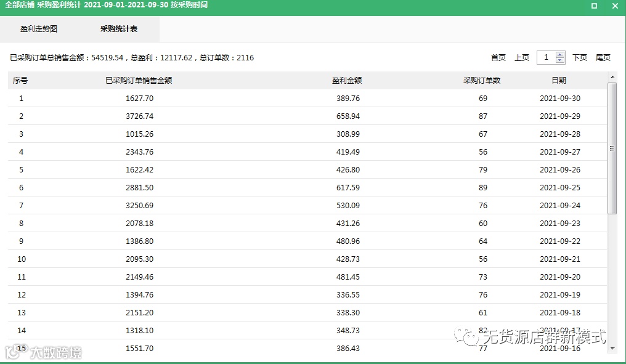Select sales amount 3250.69 cell
This screenshot has height=364, width=626.
139,206
